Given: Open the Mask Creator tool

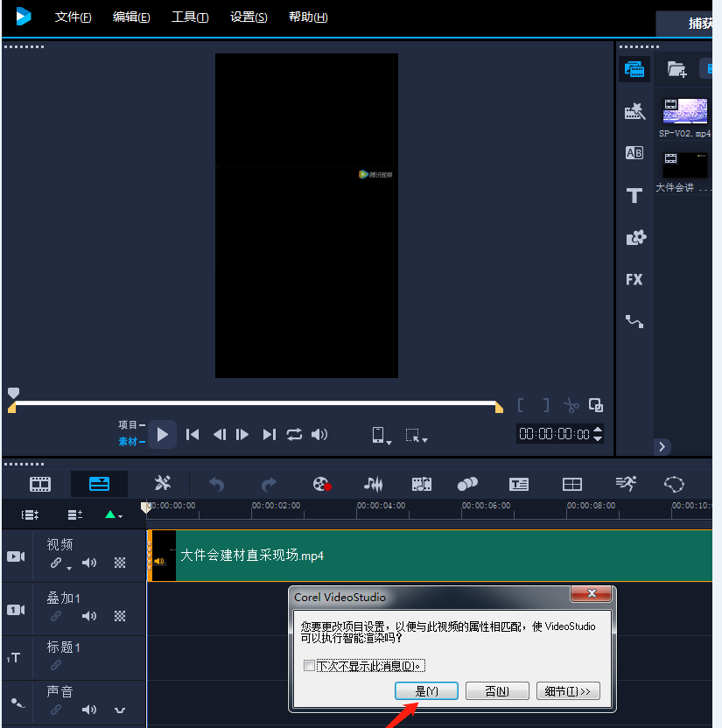Looking at the screenshot, I should 674,484.
